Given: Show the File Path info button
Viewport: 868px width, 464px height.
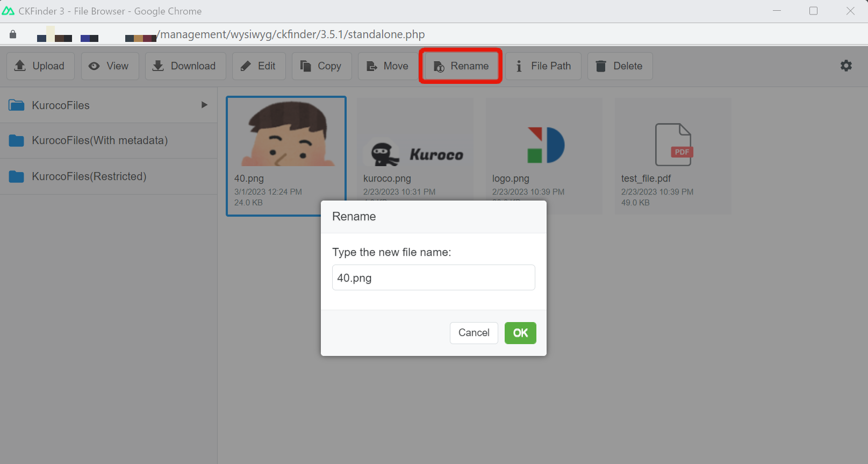Looking at the screenshot, I should (543, 66).
